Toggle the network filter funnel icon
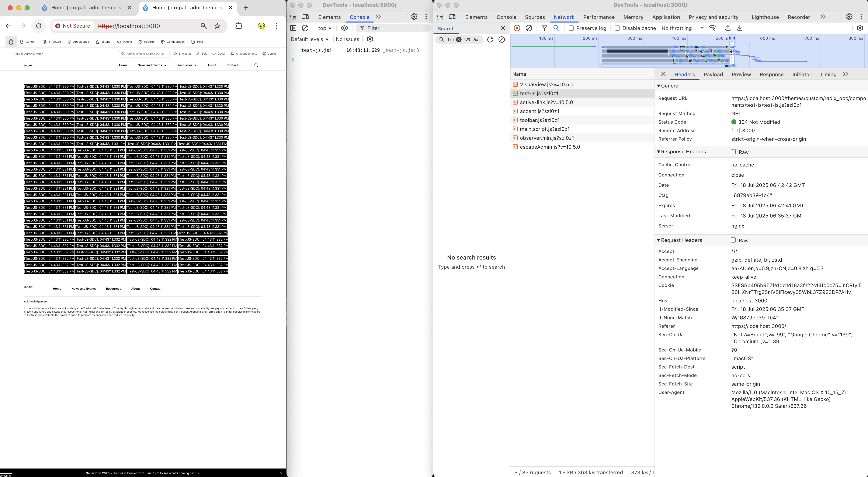Screen dimensions: 868x477 point(544,28)
